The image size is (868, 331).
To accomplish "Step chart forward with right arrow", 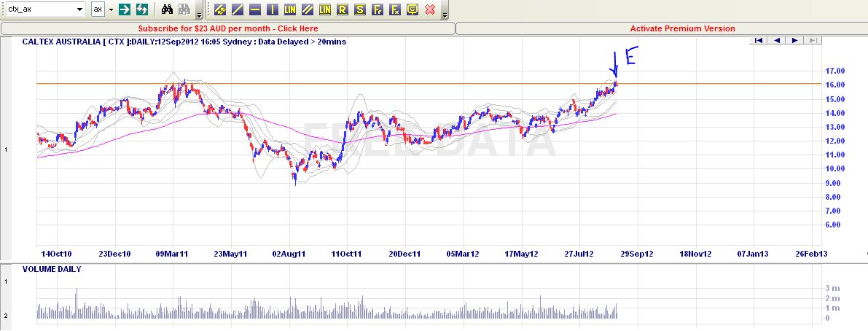I will click(x=795, y=40).
